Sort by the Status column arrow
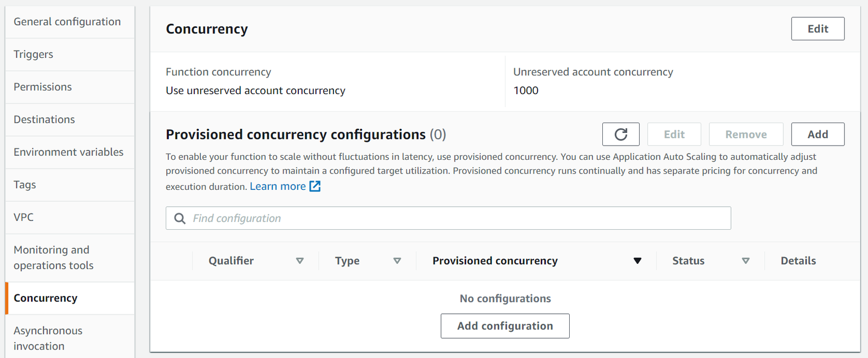Viewport: 868px width, 358px height. (x=745, y=261)
